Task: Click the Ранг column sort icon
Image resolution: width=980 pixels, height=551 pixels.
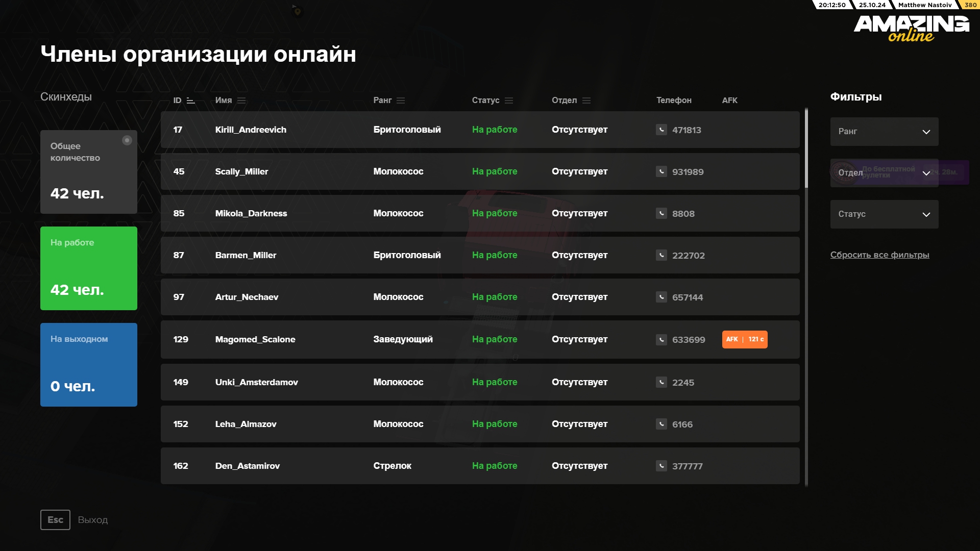Action: pyautogui.click(x=401, y=101)
